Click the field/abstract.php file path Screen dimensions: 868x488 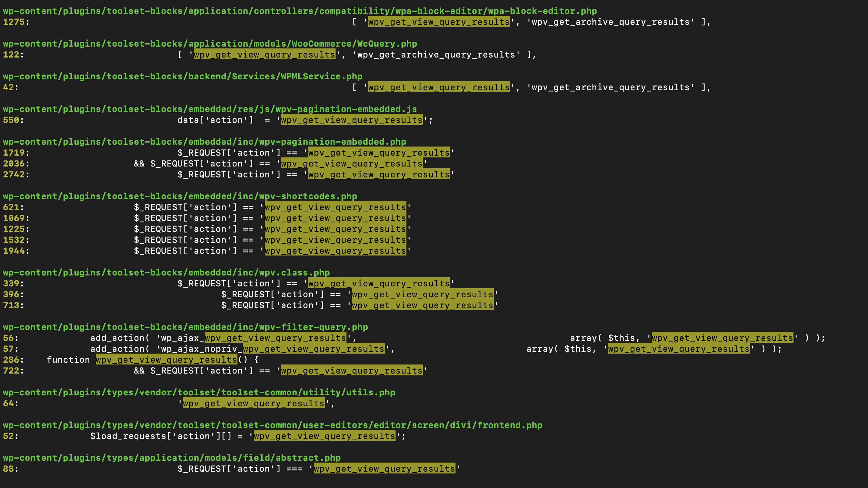tap(172, 458)
